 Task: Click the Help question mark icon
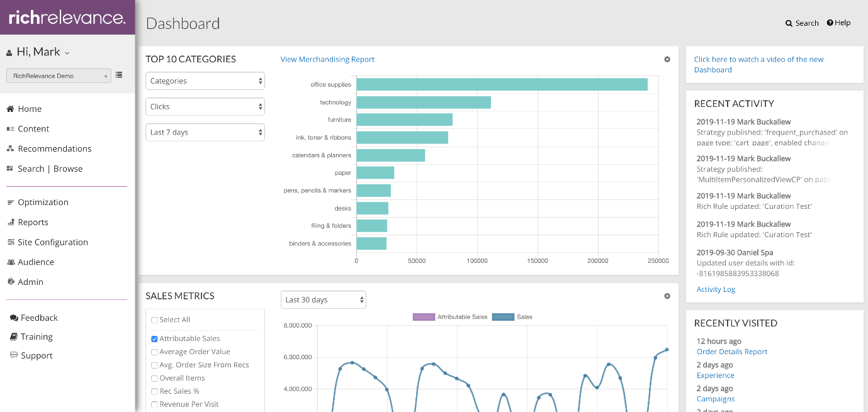830,23
